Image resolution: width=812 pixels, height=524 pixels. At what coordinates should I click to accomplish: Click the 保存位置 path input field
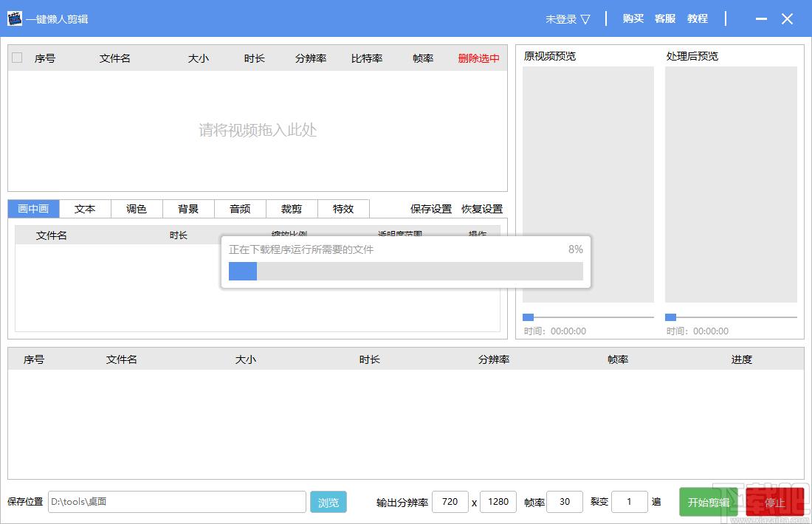pos(177,502)
